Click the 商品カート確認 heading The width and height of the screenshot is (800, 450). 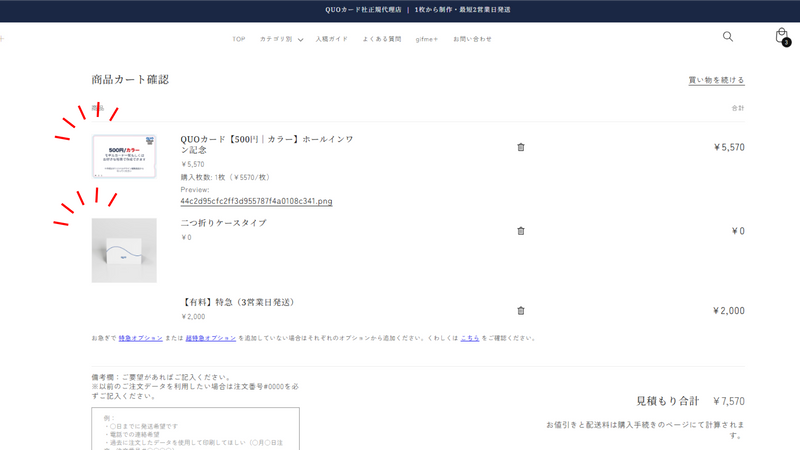tap(130, 80)
